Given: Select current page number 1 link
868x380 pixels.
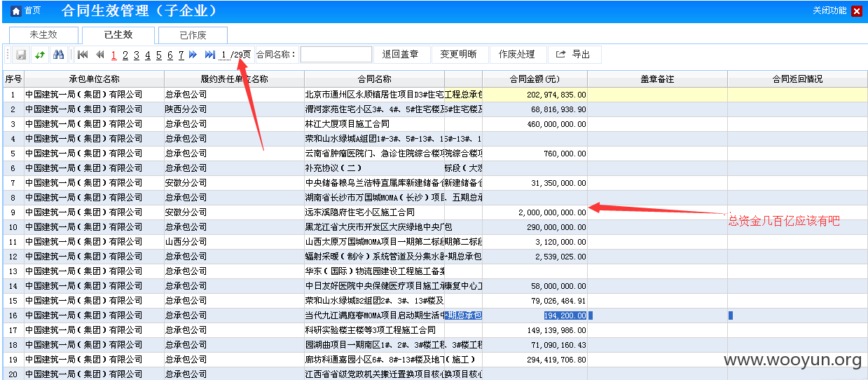Looking at the screenshot, I should 114,55.
